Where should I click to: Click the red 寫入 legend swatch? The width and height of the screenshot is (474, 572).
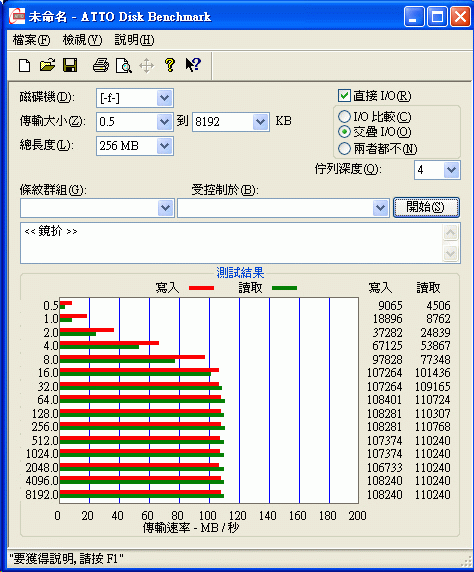[x=201, y=288]
